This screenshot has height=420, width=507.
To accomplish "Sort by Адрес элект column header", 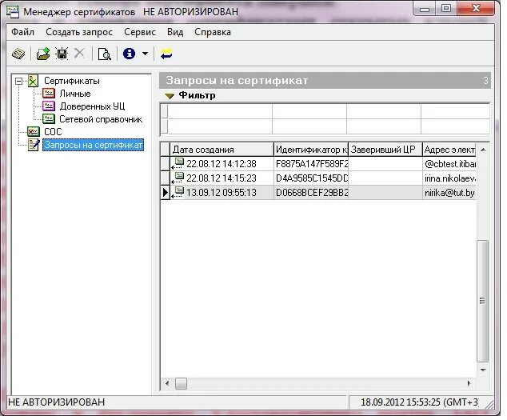I will click(x=449, y=150).
